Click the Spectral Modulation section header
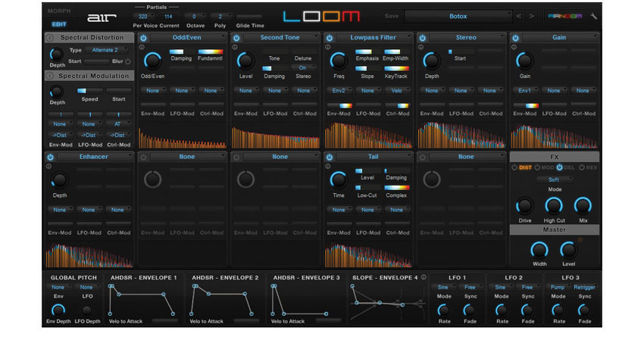This screenshot has height=362, width=644. (89, 76)
